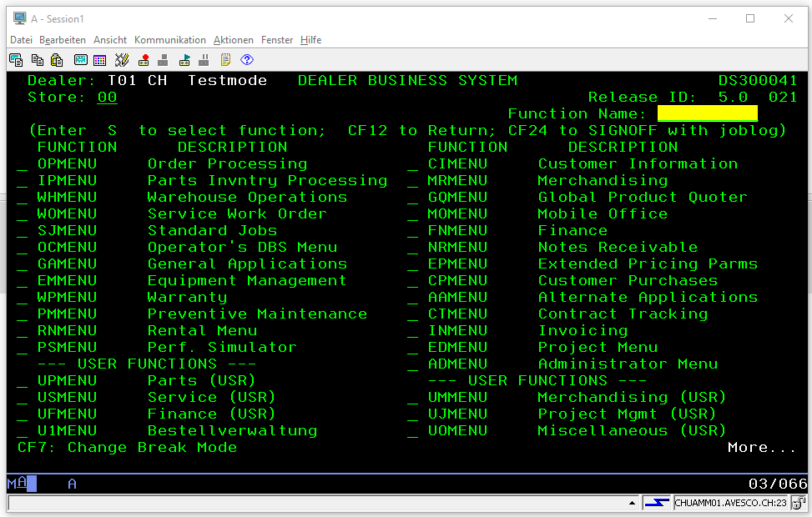Start macro recording with red dot icon
This screenshot has width=812, height=517.
point(144,60)
